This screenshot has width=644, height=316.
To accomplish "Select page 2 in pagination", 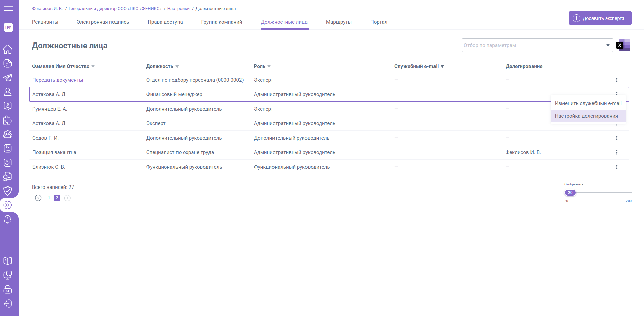I will pos(57,198).
